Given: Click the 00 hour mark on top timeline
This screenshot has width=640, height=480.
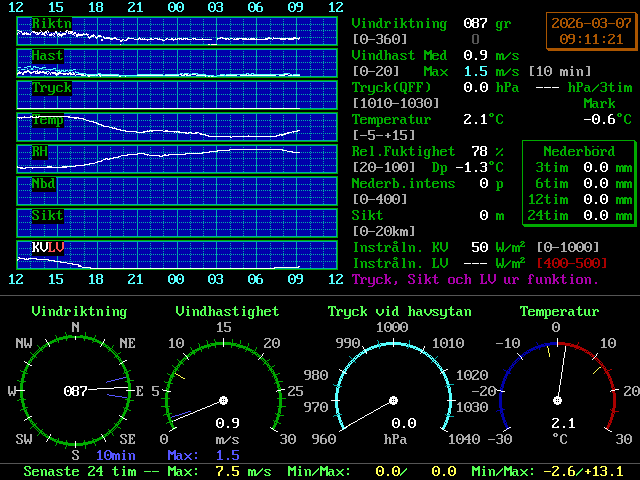Looking at the screenshot, I should [x=176, y=7].
